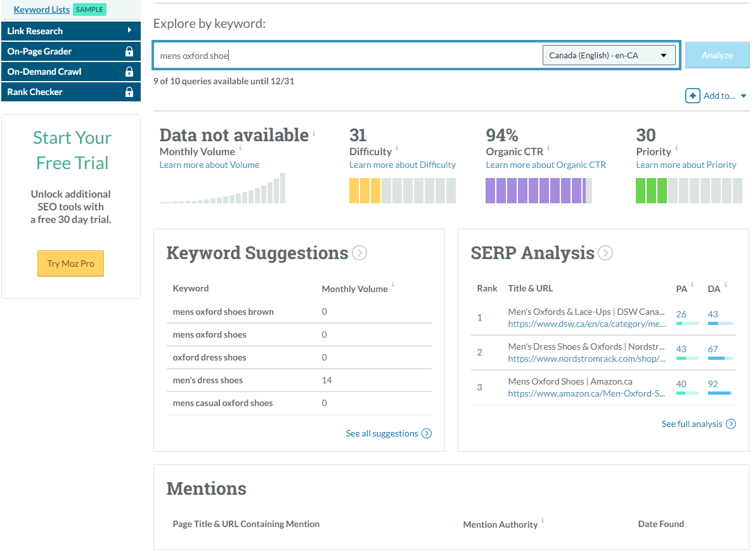Click the plus icon for Add to
Viewport: 755px width, 560px height.
tap(692, 96)
